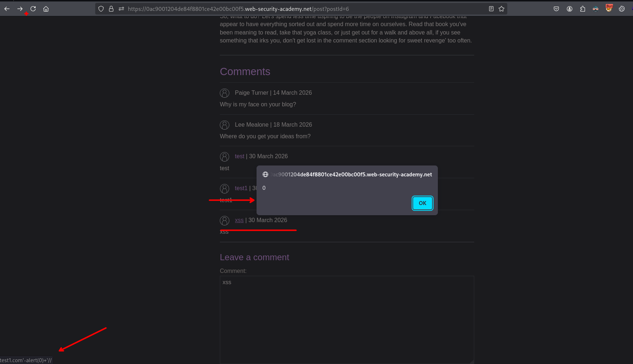Open the browser home page
The image size is (633, 364).
click(x=46, y=9)
